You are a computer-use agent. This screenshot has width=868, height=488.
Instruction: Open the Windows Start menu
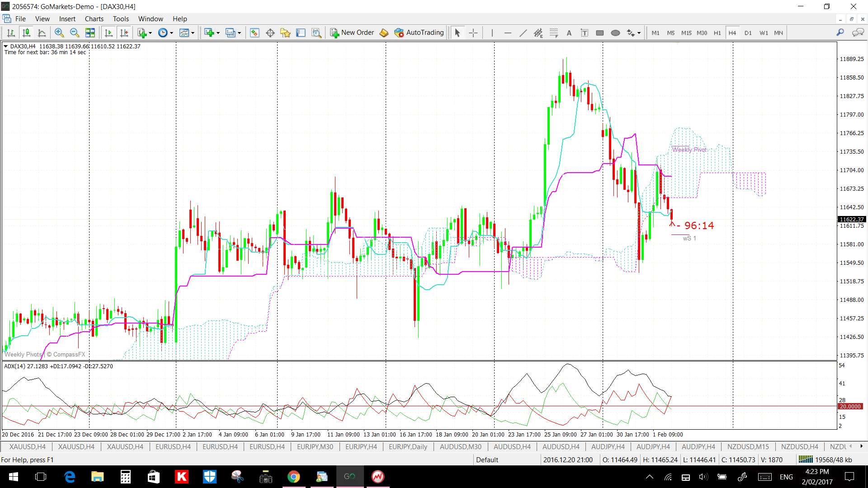[14, 477]
